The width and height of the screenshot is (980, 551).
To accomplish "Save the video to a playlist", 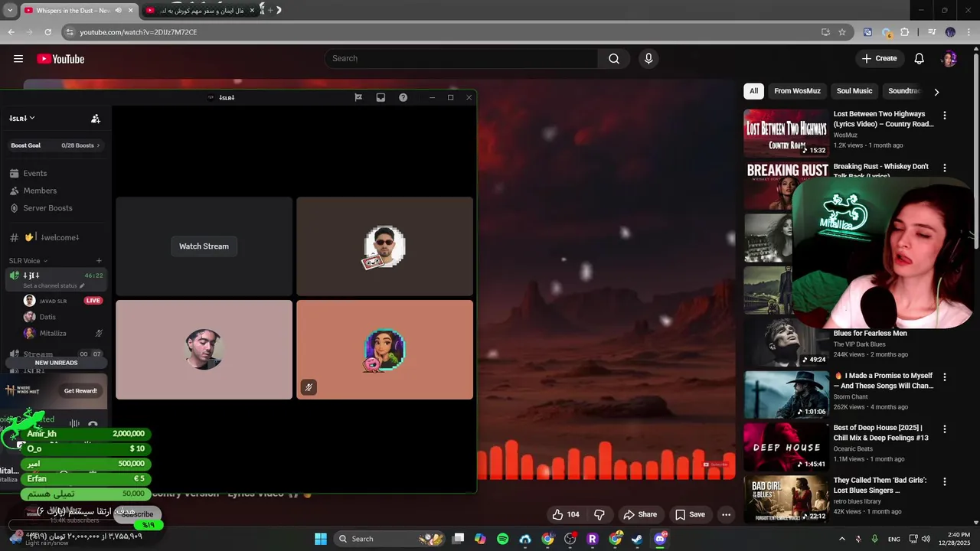I will (689, 514).
